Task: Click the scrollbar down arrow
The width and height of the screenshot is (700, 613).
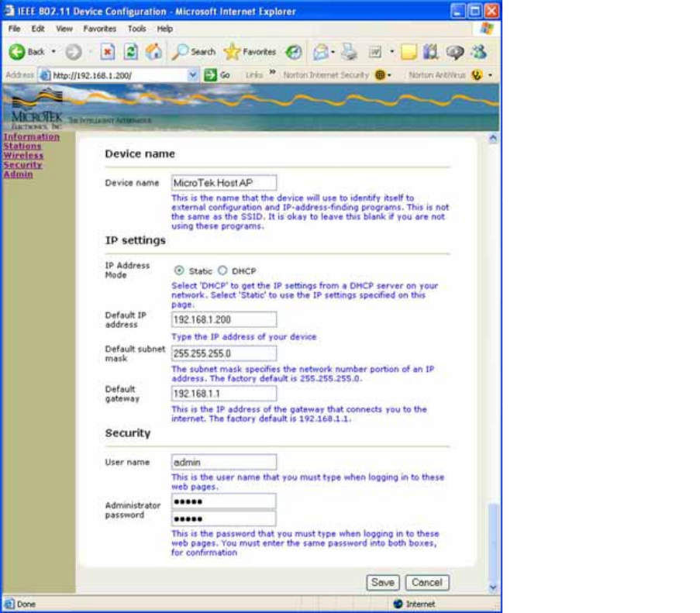Action: 493,587
